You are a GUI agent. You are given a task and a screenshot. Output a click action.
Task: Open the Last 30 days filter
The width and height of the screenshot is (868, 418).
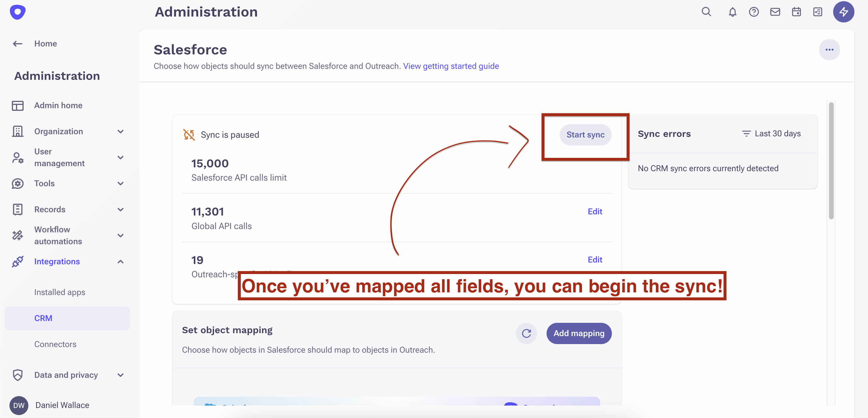point(771,134)
